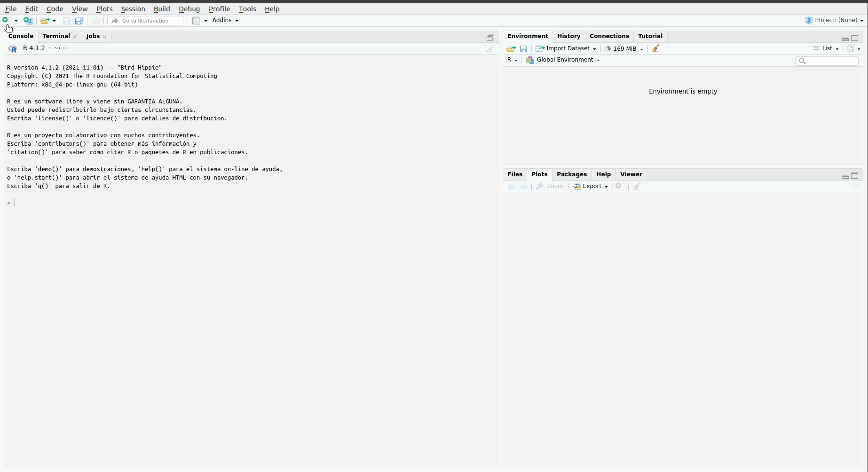The width and height of the screenshot is (868, 472).
Task: Click the Open File folder icon
Action: [44, 21]
